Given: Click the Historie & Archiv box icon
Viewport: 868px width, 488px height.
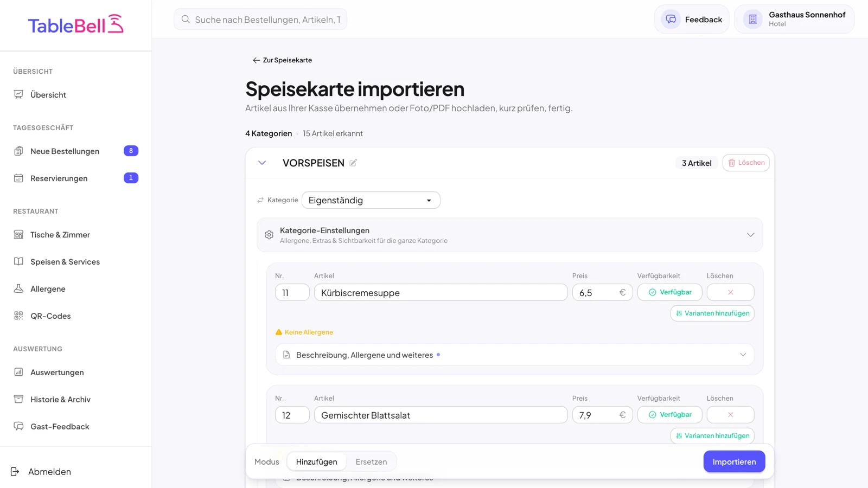Looking at the screenshot, I should click(18, 399).
